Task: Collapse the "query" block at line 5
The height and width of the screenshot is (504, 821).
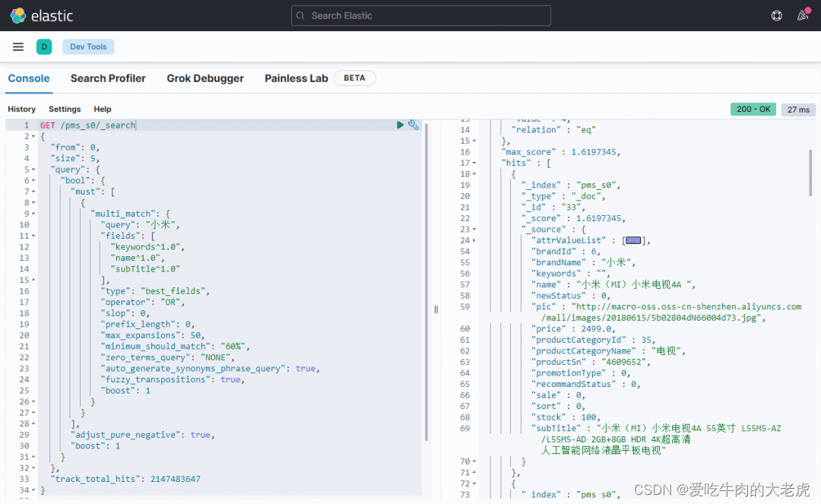Action: click(33, 170)
